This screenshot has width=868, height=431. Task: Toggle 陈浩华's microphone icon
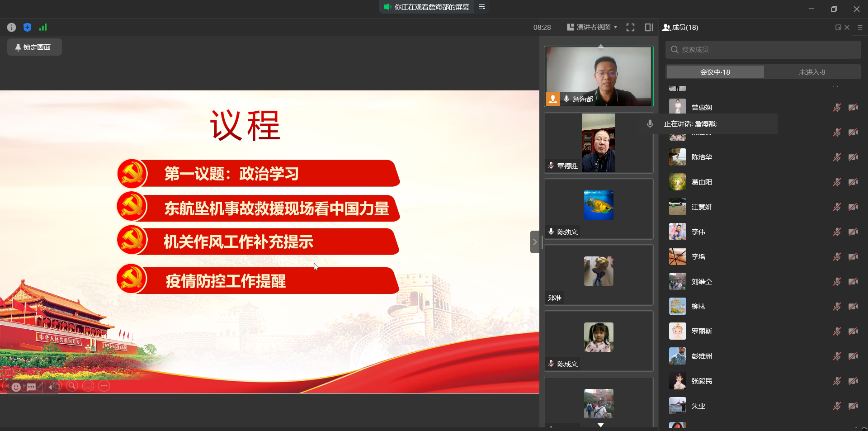click(x=837, y=157)
